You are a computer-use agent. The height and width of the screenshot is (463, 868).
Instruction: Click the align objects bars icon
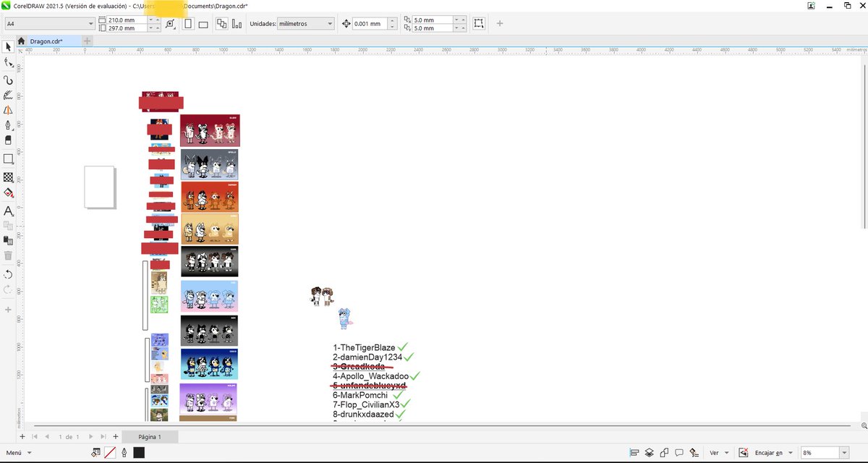click(237, 23)
